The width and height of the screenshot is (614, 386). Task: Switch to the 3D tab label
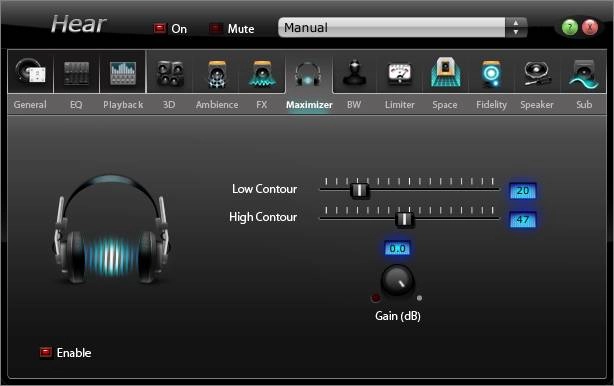click(x=169, y=105)
